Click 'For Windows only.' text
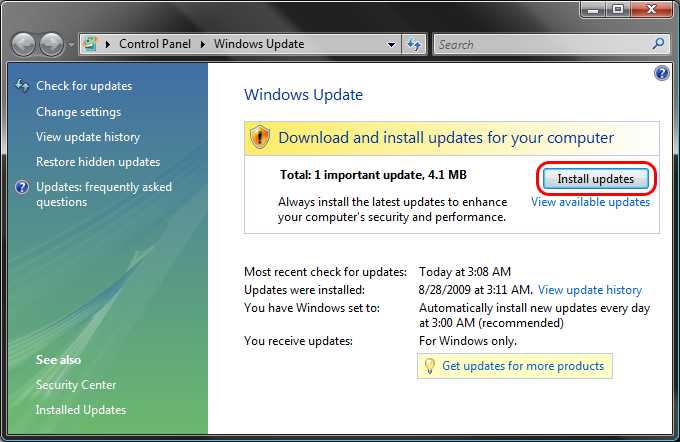The width and height of the screenshot is (680, 442). click(x=468, y=341)
